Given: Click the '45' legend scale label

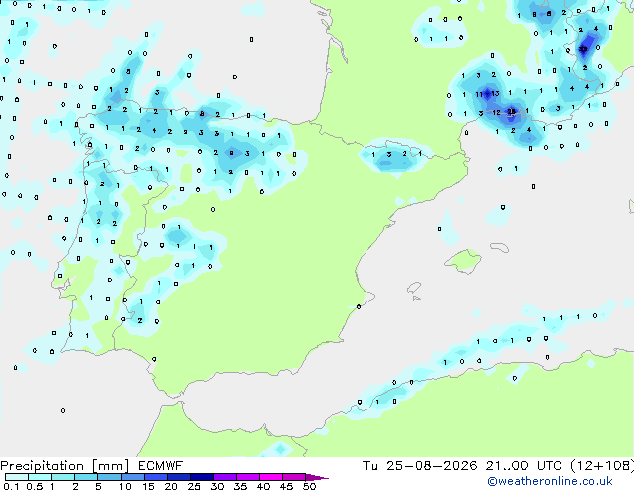Looking at the screenshot, I should coord(286,486).
